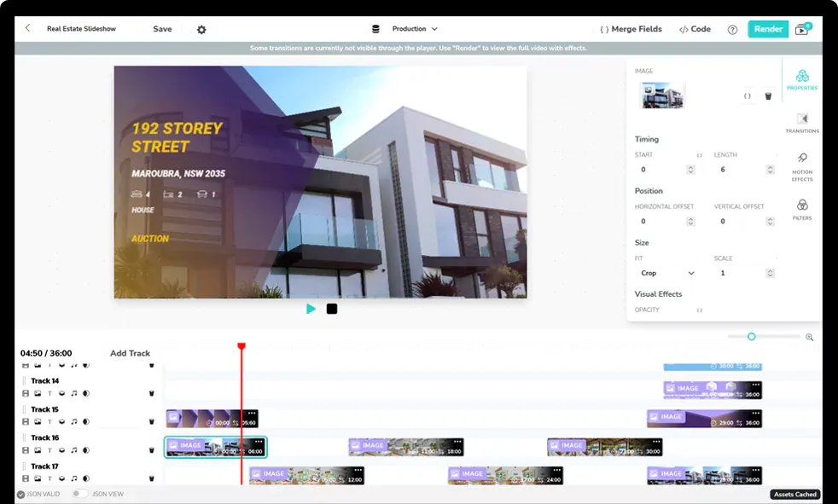Viewport: 838px width, 504px height.
Task: Switch to the Transitions tab
Action: tap(802, 123)
